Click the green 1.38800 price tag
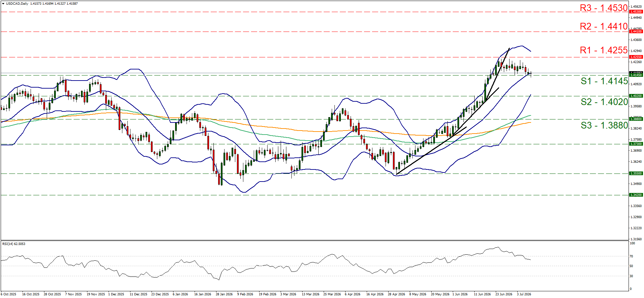Screen dimensions: 644x298 636,119
